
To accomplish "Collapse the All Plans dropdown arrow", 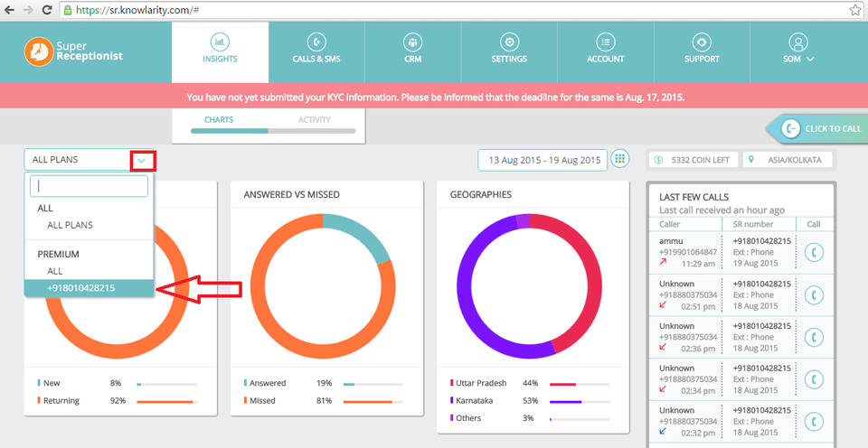I will [x=142, y=161].
